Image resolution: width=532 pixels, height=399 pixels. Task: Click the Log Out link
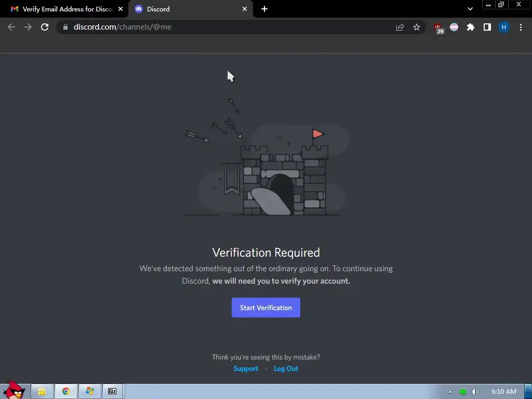tap(286, 368)
